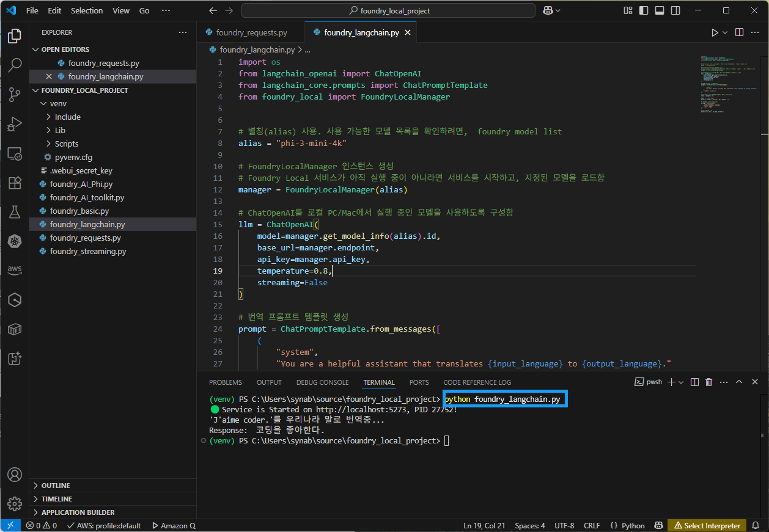
Task: Click the Copilot status icon in status bar
Action: pos(658,525)
